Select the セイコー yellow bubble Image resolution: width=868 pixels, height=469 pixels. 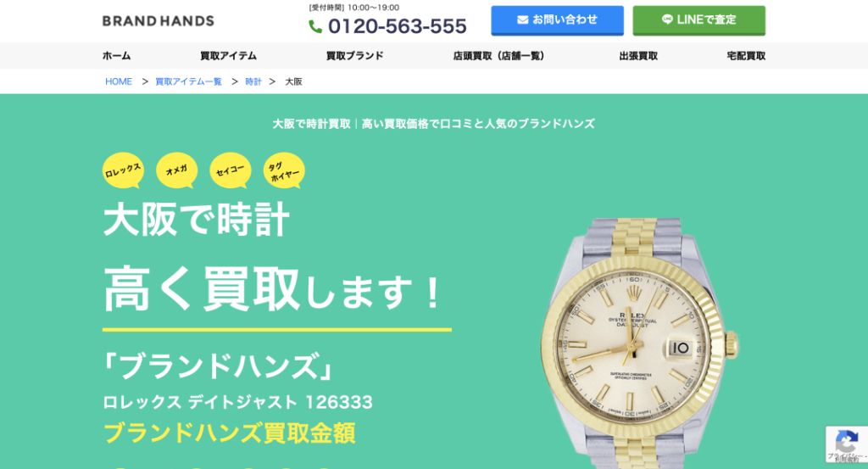[231, 170]
